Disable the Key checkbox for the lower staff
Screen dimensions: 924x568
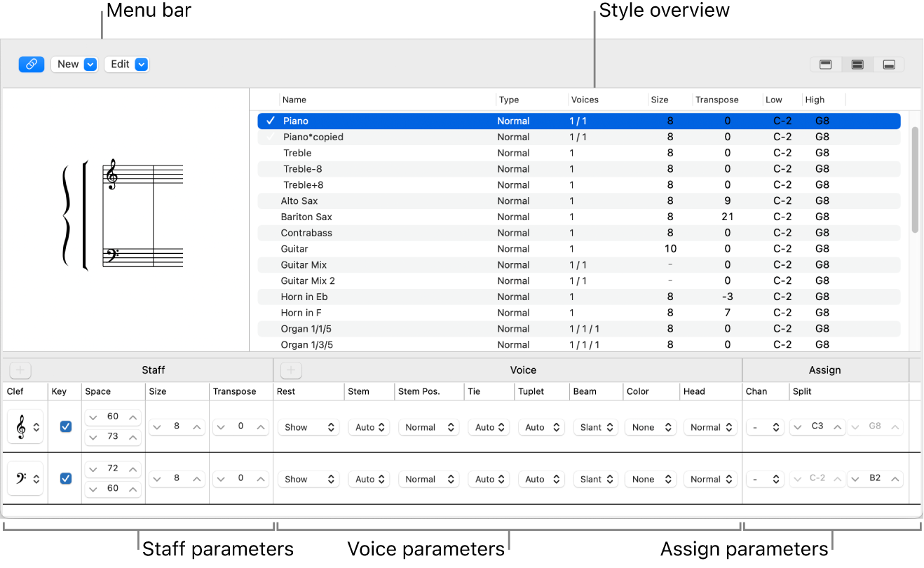[x=65, y=478]
